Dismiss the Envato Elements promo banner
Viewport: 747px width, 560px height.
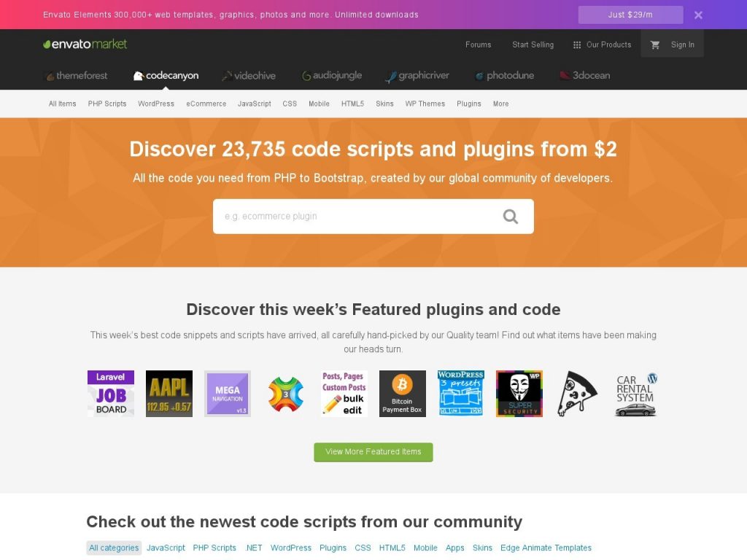[x=698, y=14]
